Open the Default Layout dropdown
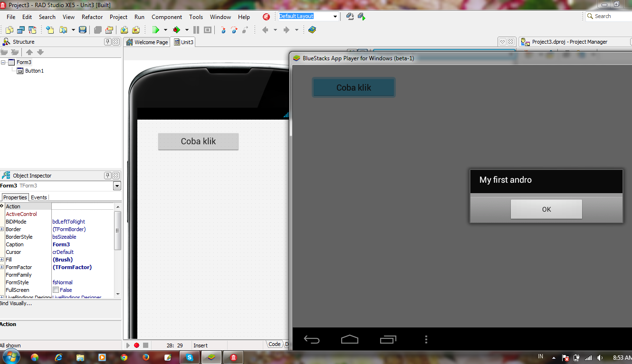This screenshot has width=632, height=364. click(x=335, y=16)
